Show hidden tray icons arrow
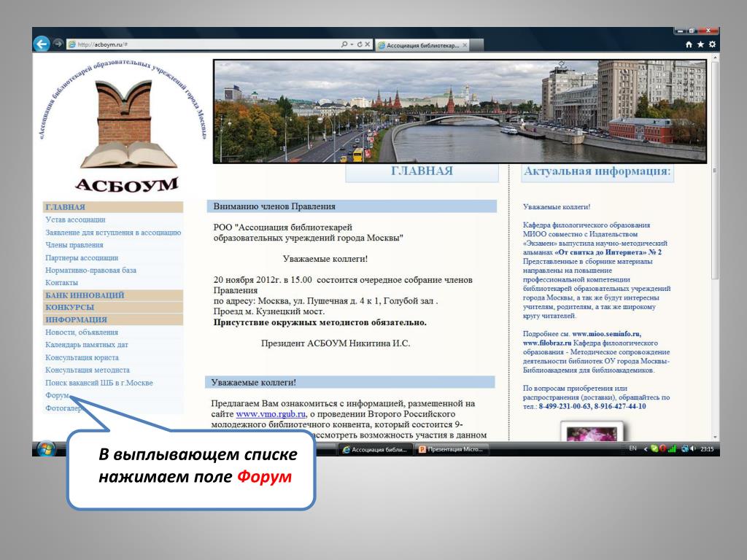The height and width of the screenshot is (560, 747). tap(646, 449)
